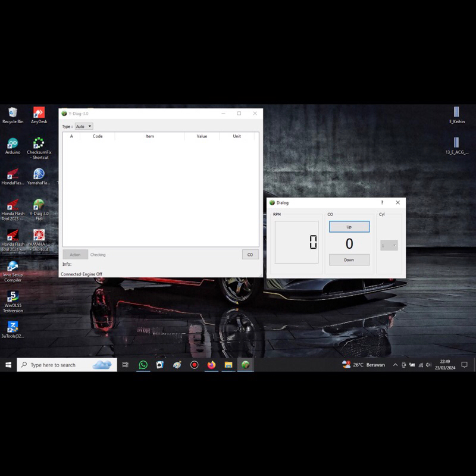This screenshot has width=476, height=476.
Task: Select the 13_E_ACG desktop file
Action: click(x=457, y=146)
